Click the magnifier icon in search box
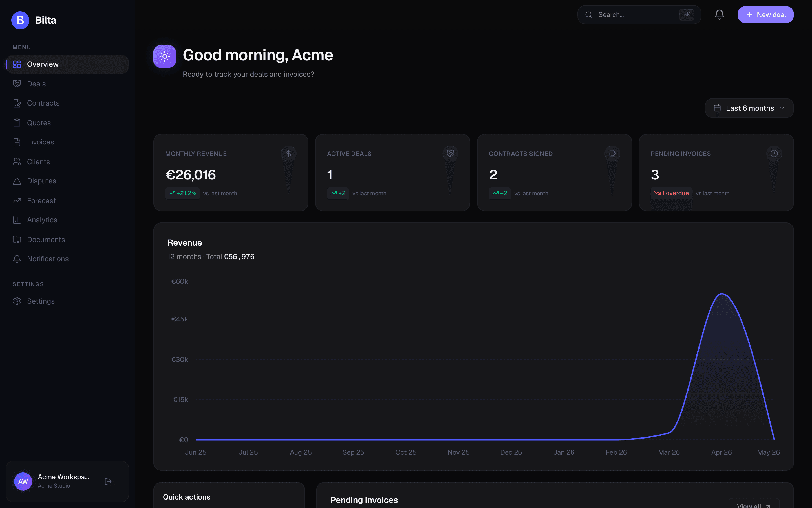 (x=588, y=14)
